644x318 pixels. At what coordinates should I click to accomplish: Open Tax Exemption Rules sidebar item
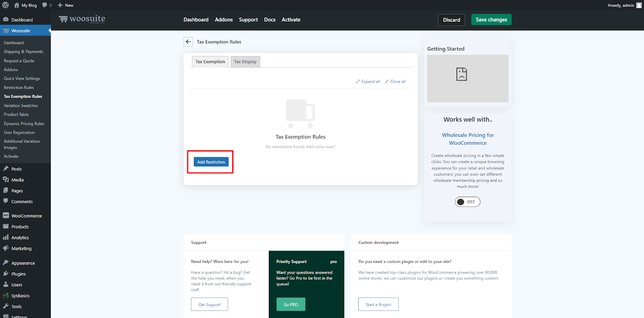[x=23, y=97]
